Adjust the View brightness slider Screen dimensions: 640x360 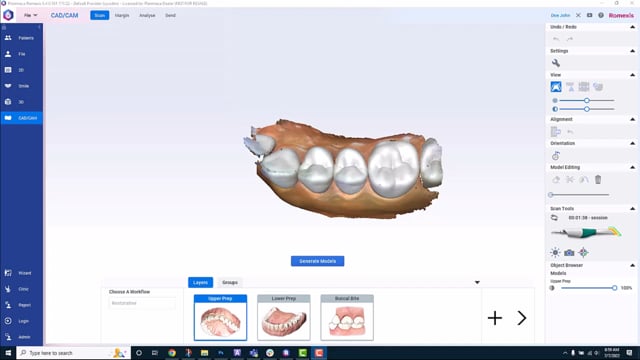pyautogui.click(x=587, y=100)
